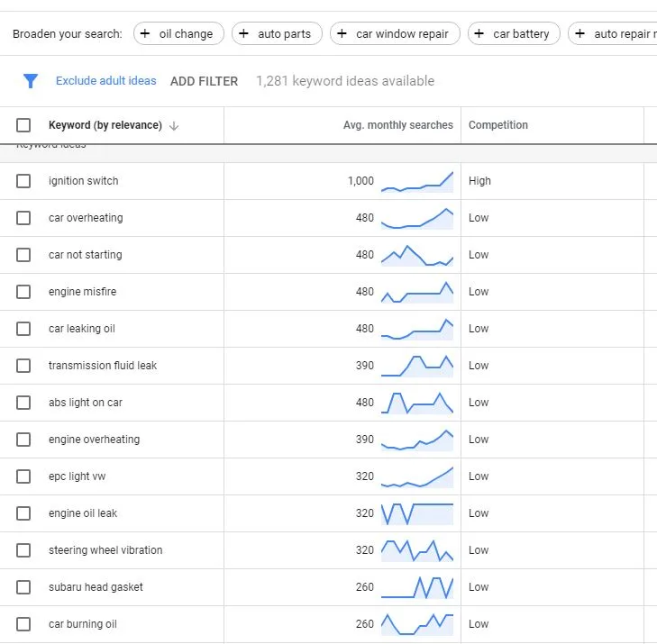Open the trend sparkline for car leaking oil
657x644 pixels.
click(417, 329)
